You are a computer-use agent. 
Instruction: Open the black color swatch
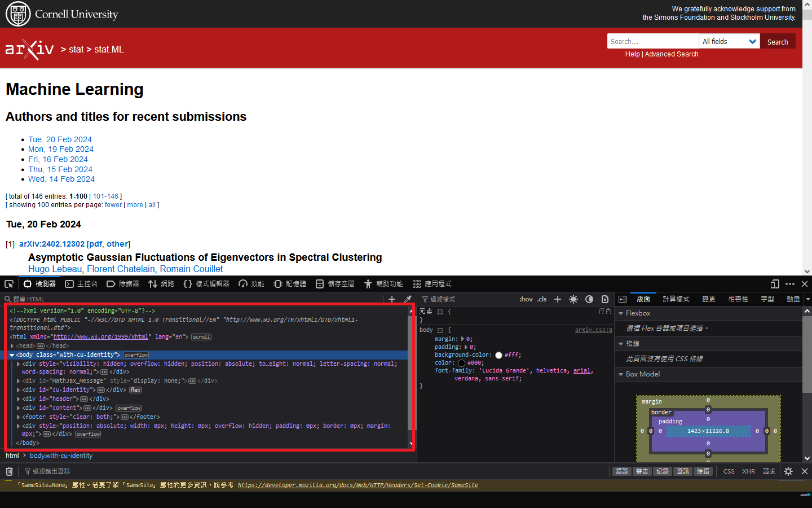(461, 363)
